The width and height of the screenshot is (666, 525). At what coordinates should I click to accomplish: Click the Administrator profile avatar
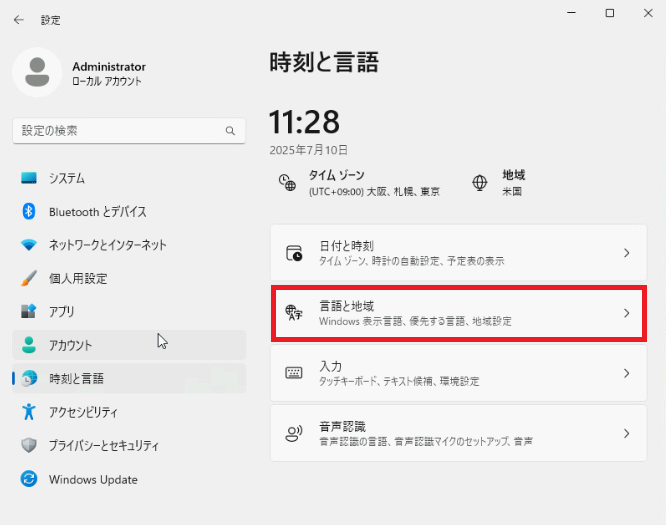(37, 72)
